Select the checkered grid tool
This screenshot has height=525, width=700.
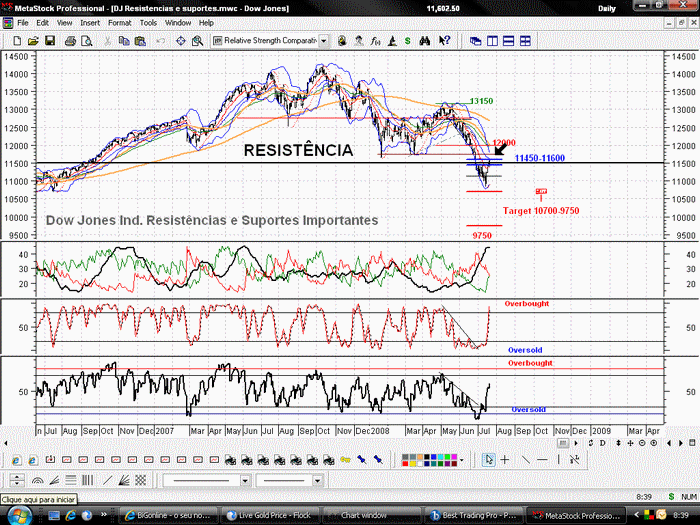point(141,480)
